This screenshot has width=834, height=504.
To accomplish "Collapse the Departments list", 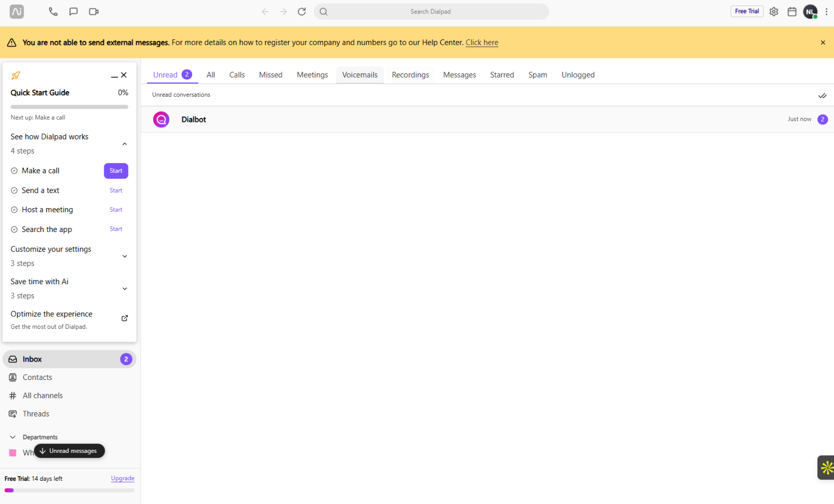I will [x=13, y=437].
